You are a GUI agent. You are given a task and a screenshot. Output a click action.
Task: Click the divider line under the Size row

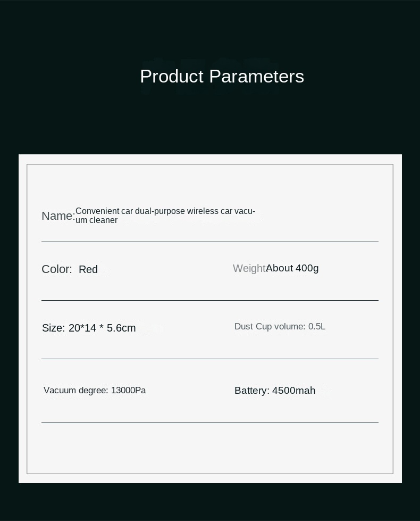[x=210, y=359]
